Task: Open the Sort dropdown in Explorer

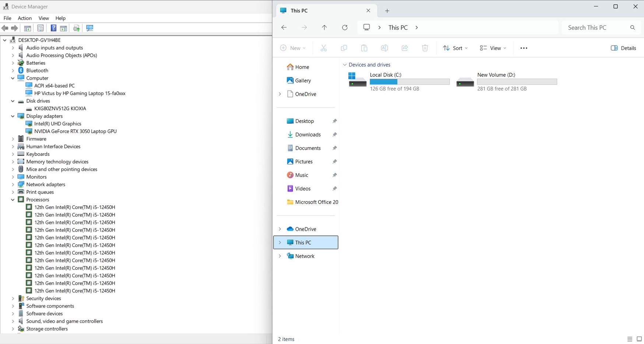Action: tap(455, 48)
